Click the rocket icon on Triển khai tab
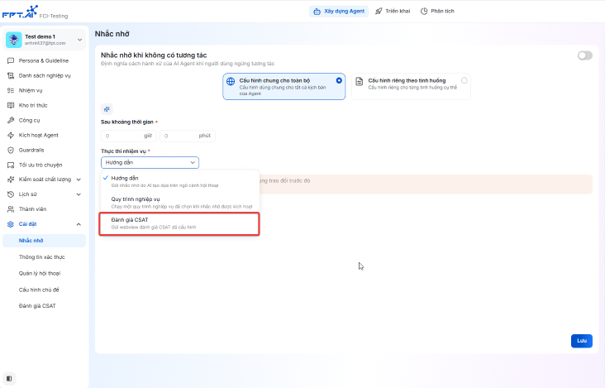This screenshot has width=605, height=388. coord(379,11)
